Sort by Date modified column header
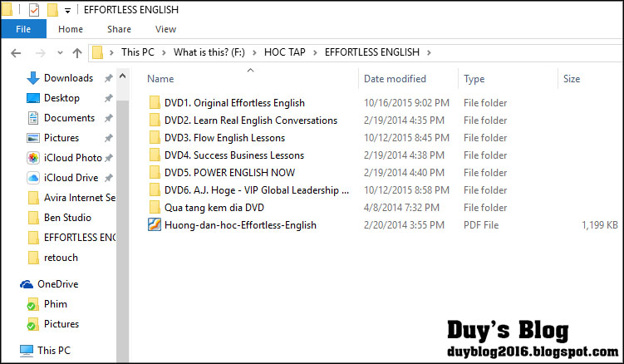 (395, 79)
